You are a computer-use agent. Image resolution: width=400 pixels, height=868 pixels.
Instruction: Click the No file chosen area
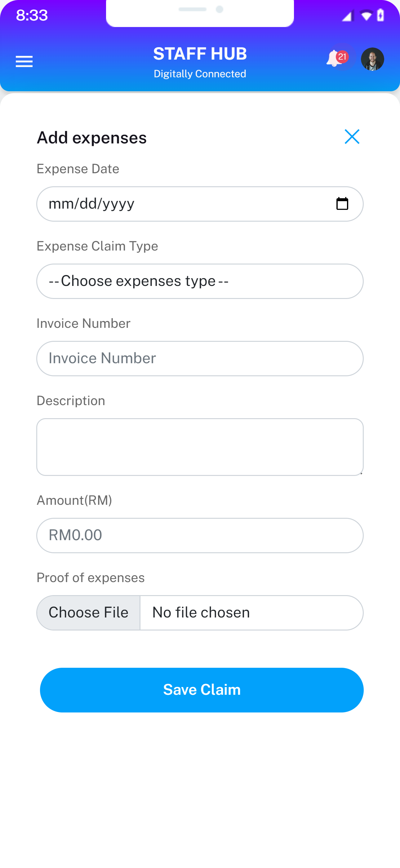tap(251, 613)
